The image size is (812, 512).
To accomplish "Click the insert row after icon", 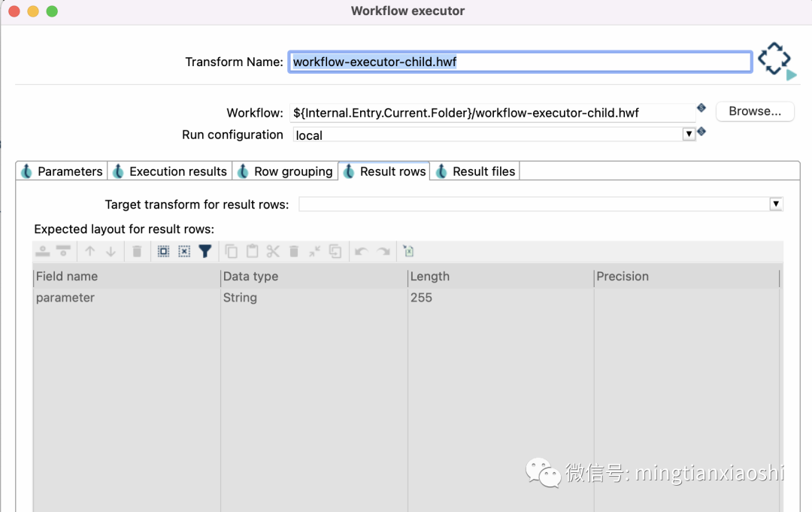I will (x=63, y=252).
